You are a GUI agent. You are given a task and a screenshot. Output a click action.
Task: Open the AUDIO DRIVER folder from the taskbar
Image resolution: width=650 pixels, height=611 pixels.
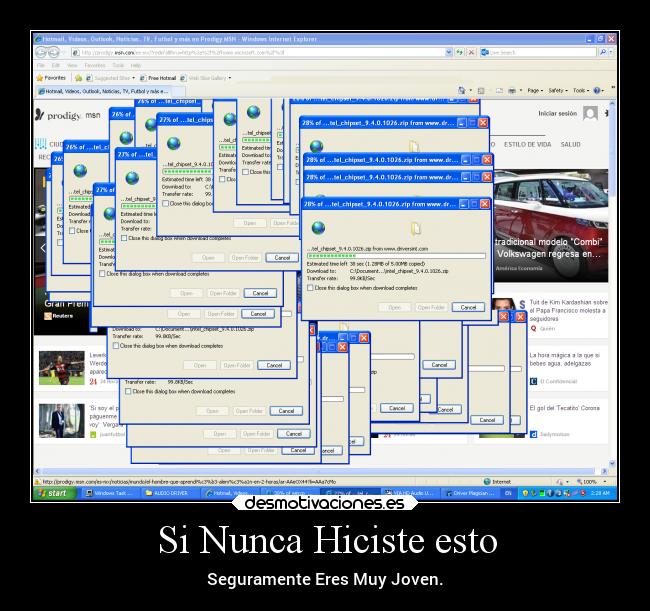170,493
